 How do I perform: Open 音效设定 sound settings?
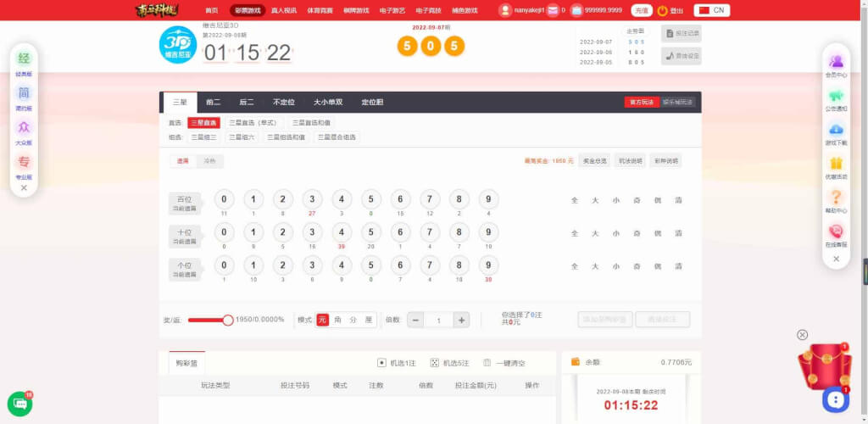click(681, 56)
